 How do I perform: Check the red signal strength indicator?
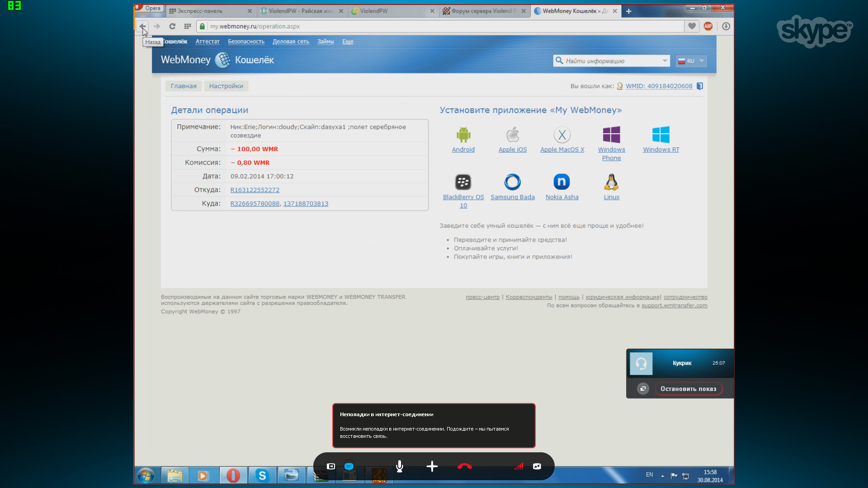pos(519,466)
